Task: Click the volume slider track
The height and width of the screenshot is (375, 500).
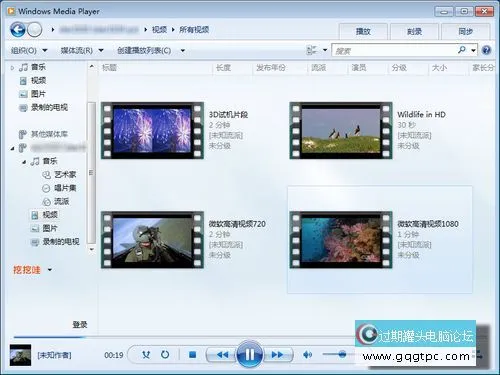Action: [338, 354]
